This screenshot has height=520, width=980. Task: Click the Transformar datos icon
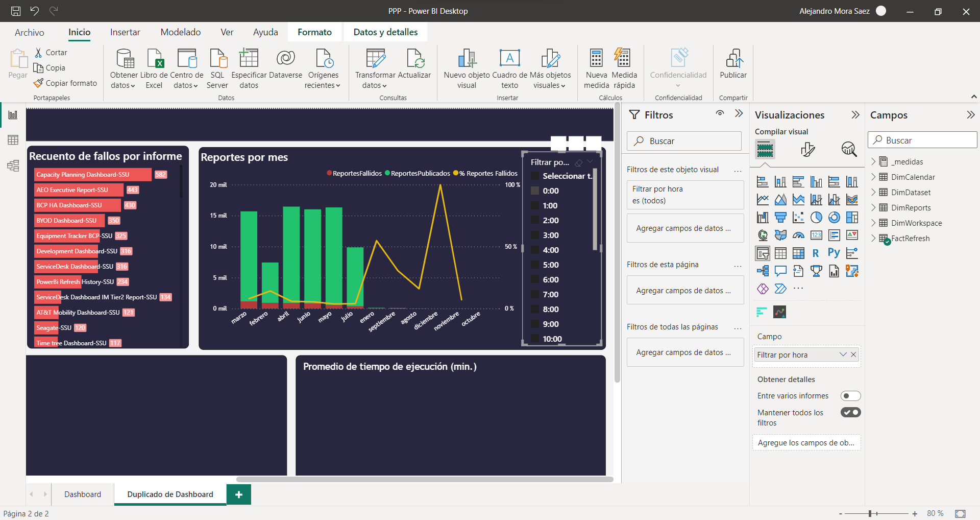(x=375, y=59)
